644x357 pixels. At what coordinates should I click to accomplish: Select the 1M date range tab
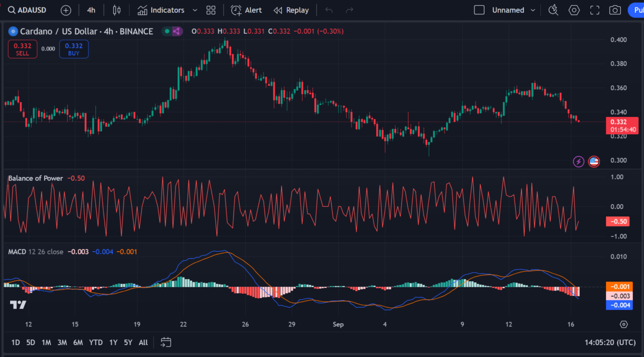coord(46,342)
